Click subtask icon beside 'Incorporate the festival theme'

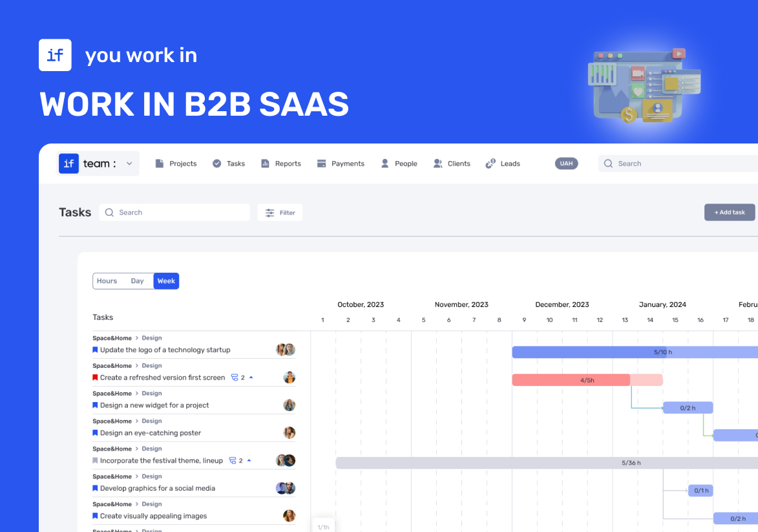[x=233, y=460]
